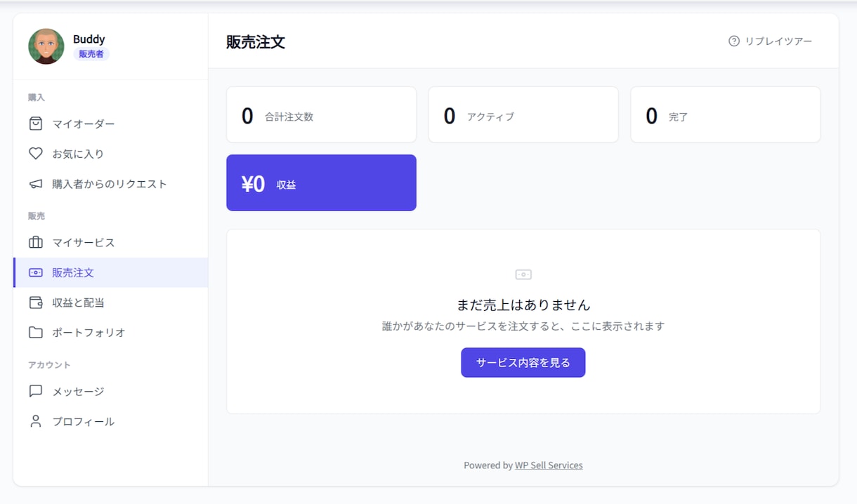Click the 購入 section label

coord(37,98)
